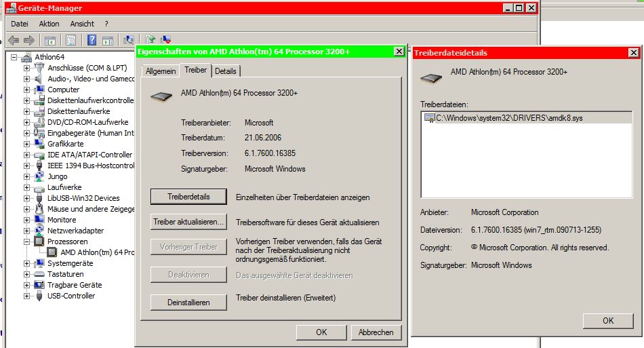644x348 pixels.
Task: Click the green-arrow update driver toolbar icon
Action: click(150, 39)
